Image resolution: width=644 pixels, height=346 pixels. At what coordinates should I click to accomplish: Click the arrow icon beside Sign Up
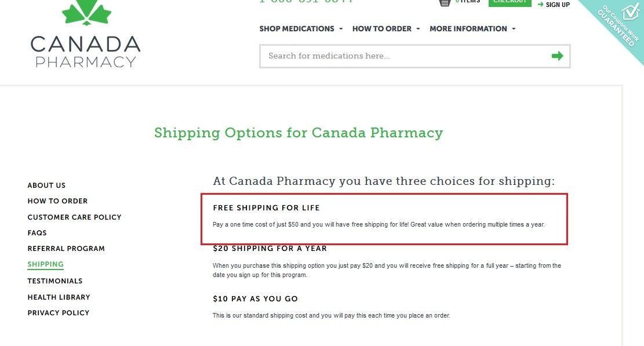(540, 4)
